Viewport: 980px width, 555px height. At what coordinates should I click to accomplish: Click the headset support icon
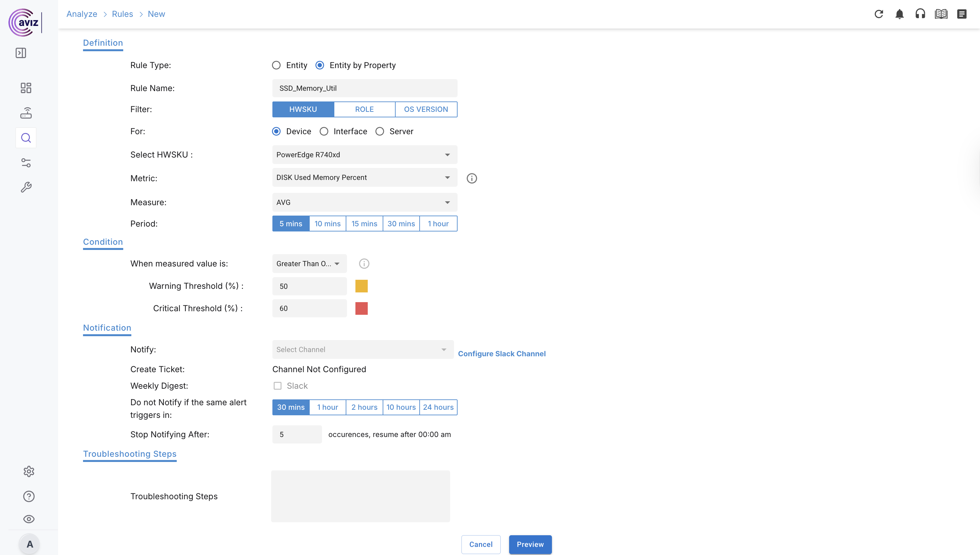point(920,14)
